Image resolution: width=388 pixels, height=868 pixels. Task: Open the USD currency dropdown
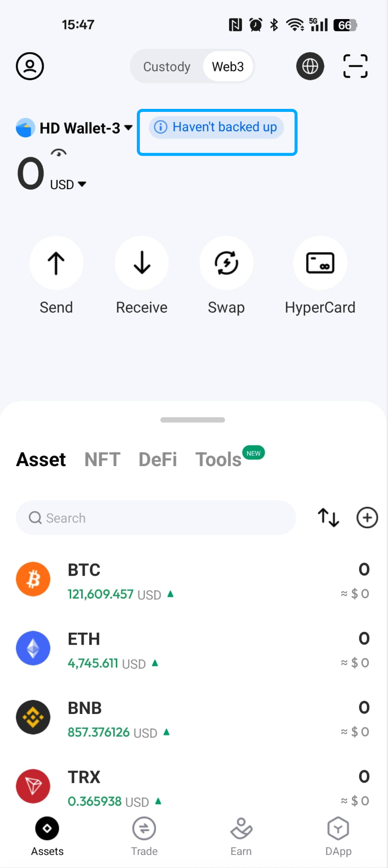coord(69,185)
